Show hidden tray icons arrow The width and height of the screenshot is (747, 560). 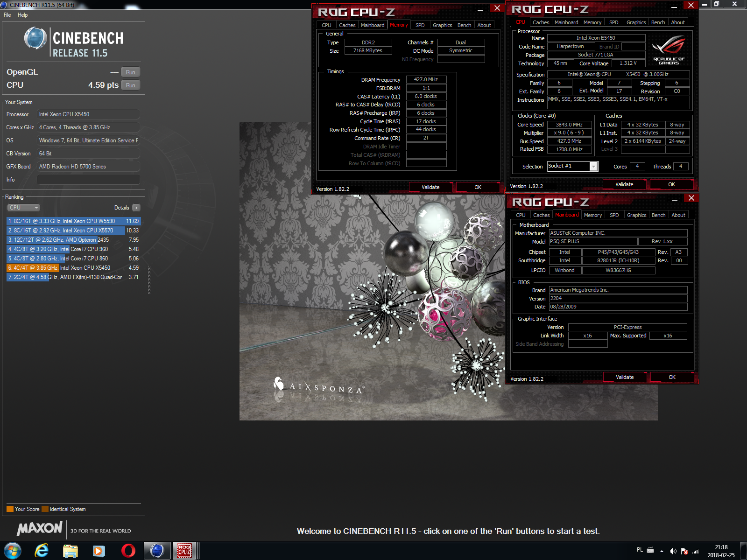tap(662, 551)
